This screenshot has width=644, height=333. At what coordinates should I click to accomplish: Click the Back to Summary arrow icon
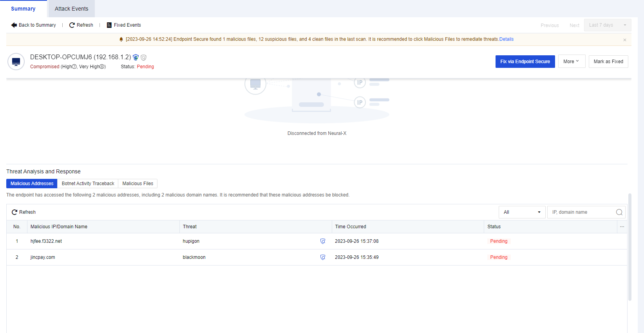pos(14,25)
